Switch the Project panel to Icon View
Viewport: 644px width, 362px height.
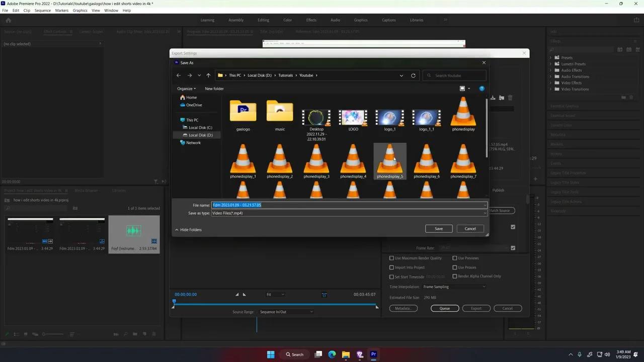[x=25, y=334]
